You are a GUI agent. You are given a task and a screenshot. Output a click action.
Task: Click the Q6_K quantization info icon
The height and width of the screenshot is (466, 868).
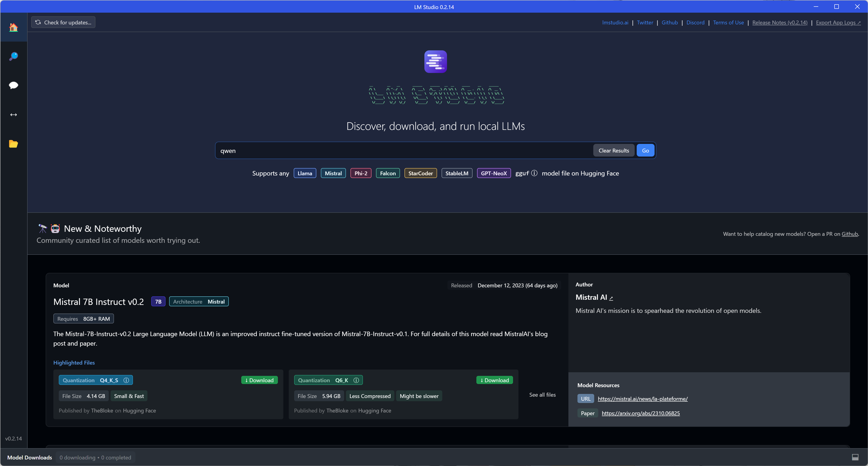tap(356, 380)
